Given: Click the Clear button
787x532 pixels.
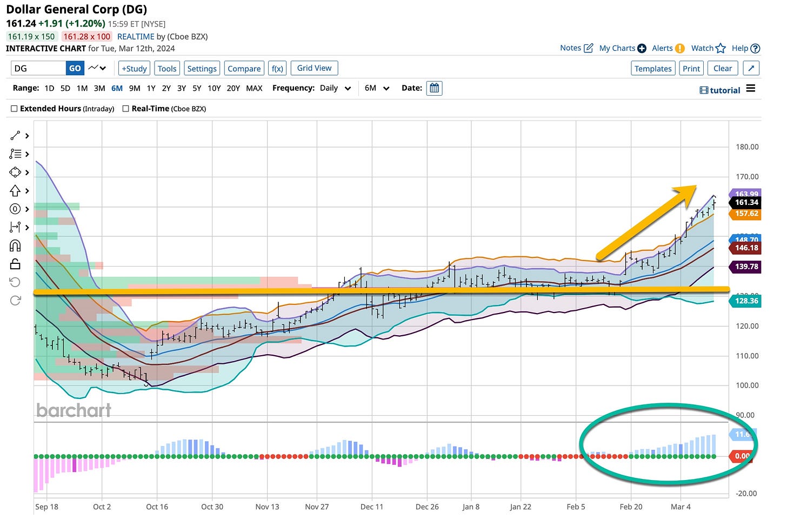Looking at the screenshot, I should point(723,68).
